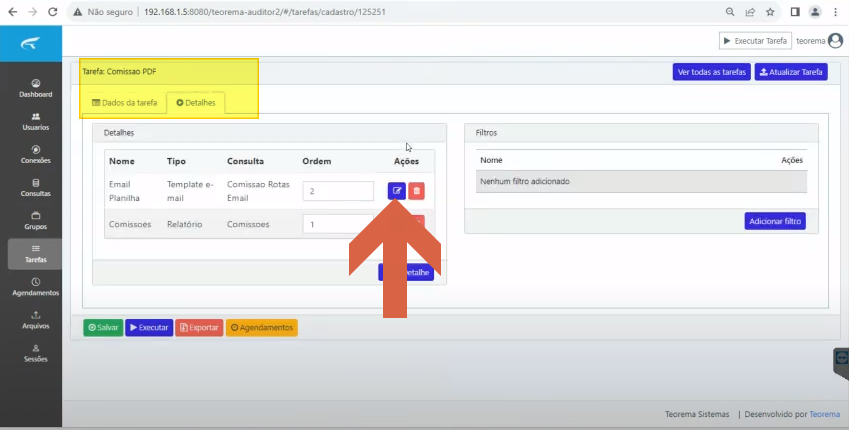Click the Não seguro warning icon

tap(78, 12)
